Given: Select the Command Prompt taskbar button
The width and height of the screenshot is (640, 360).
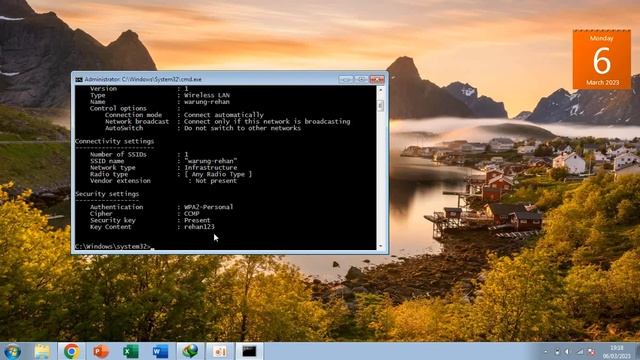Looking at the screenshot, I should click(249, 351).
